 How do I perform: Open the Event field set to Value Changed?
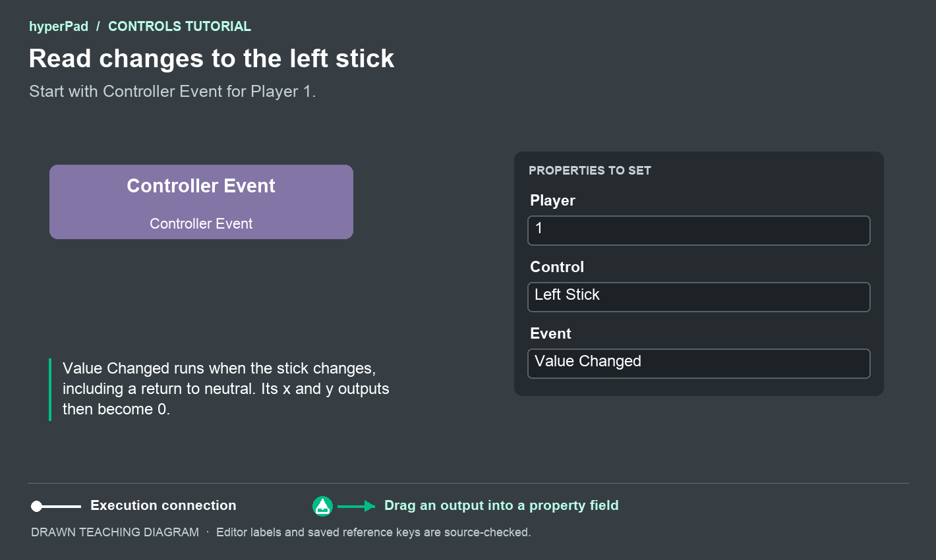[x=699, y=364]
